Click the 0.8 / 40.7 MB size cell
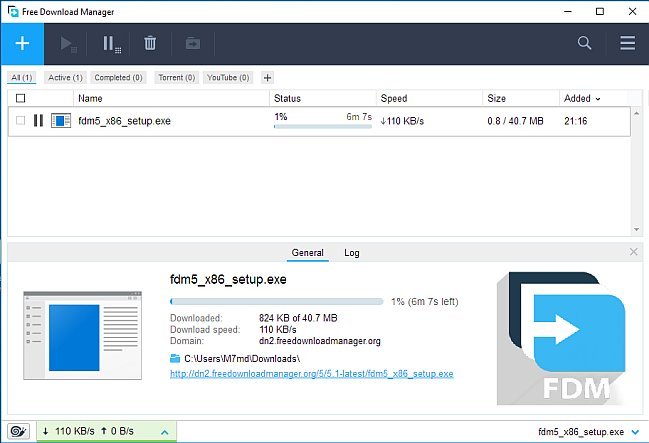Screen dimensions: 649x443 coord(515,121)
